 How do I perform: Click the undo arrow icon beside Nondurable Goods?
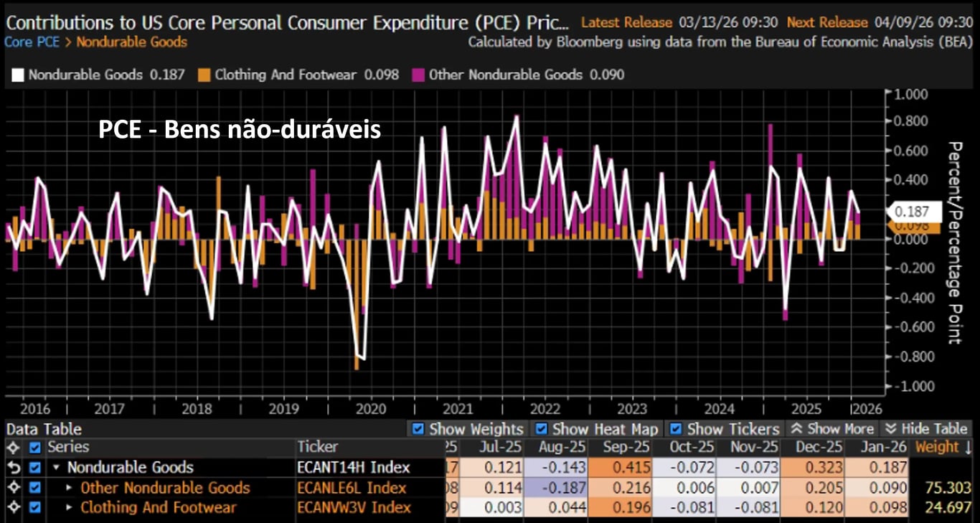(12, 468)
